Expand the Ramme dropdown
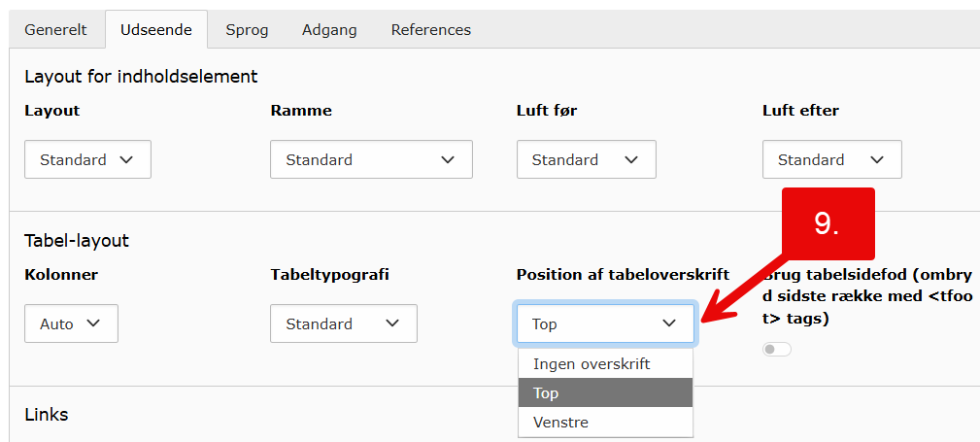The width and height of the screenshot is (980, 442). [371, 159]
